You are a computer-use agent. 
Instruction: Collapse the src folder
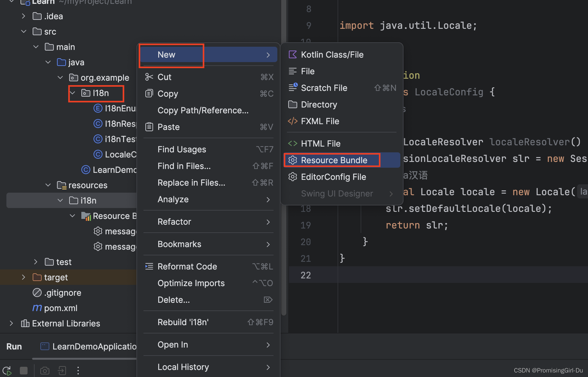pyautogui.click(x=23, y=31)
